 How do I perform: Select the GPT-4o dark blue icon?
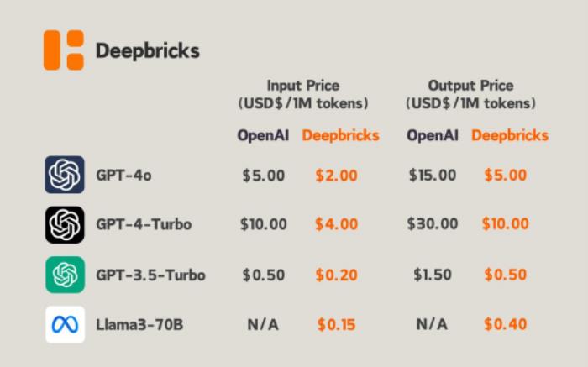pyautogui.click(x=65, y=175)
